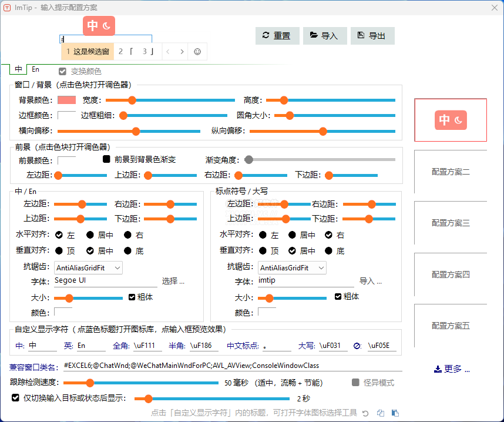Click the paste configuration icon at bottom
This screenshot has width=504, height=422.
[x=395, y=413]
